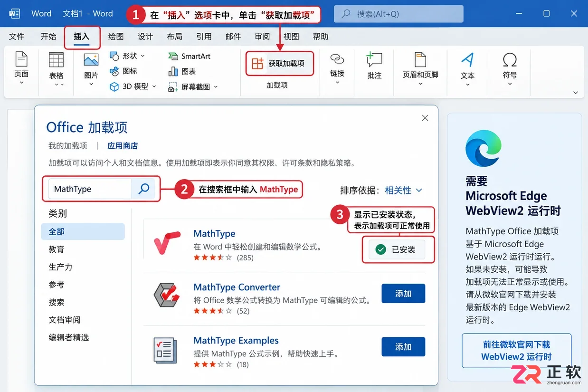Image resolution: width=588 pixels, height=392 pixels.
Task: Add MathType Examples with 添加 button
Action: (x=403, y=347)
